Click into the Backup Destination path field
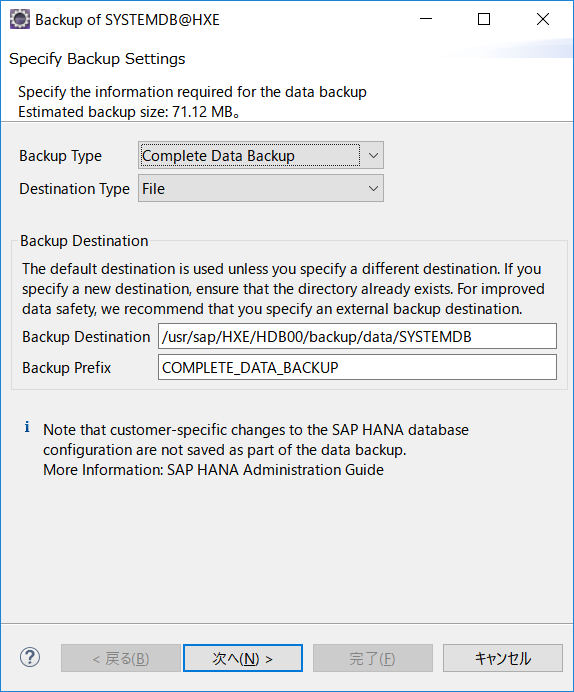 357,337
